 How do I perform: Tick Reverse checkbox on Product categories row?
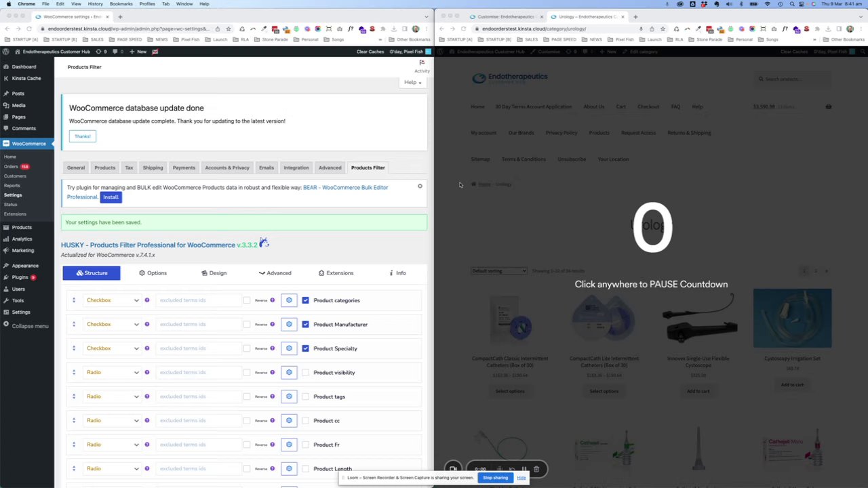pos(247,300)
